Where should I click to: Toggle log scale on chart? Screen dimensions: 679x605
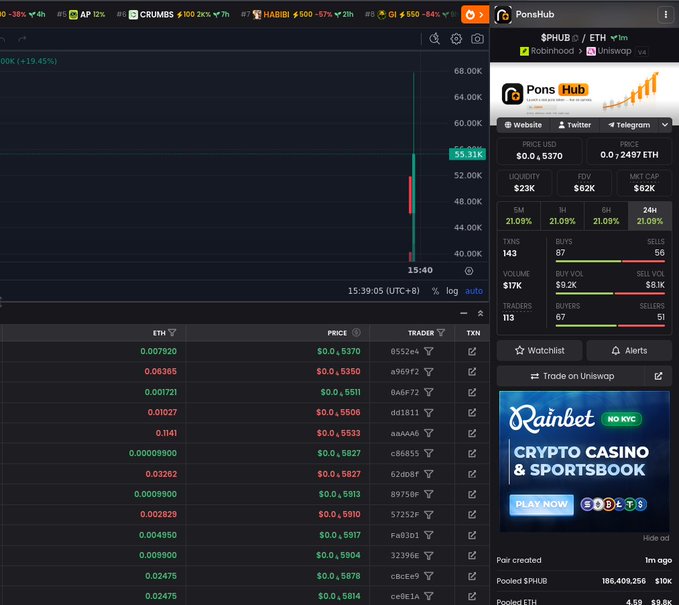[x=452, y=291]
